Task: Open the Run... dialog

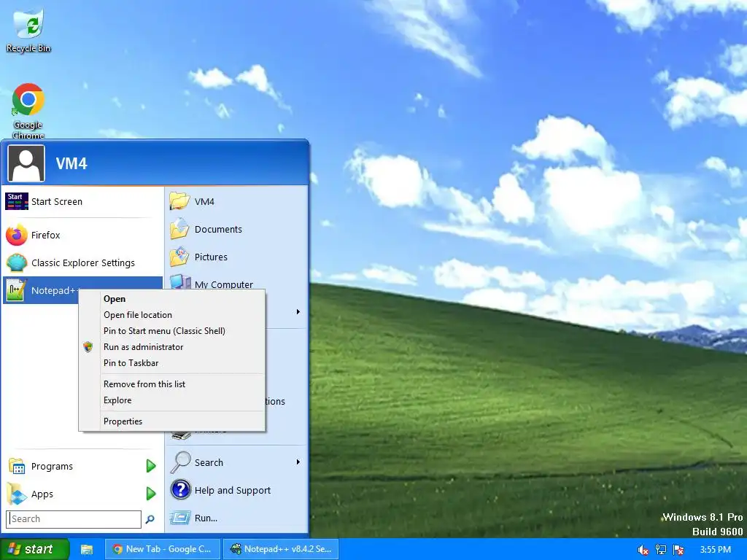Action: pos(236,518)
